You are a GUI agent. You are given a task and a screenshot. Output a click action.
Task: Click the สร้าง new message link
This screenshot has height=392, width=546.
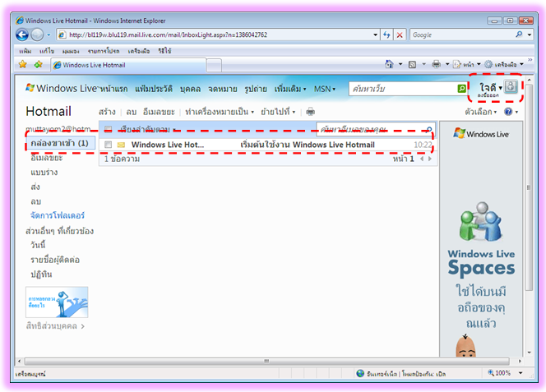point(107,112)
